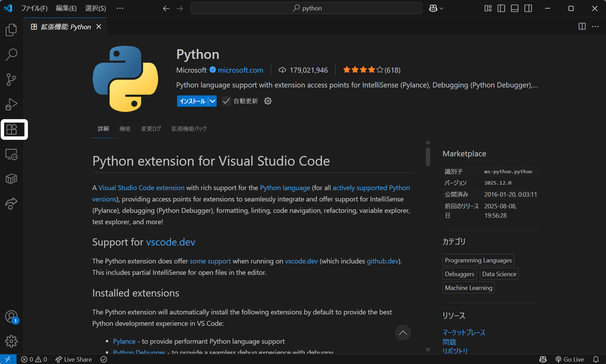Start Go Live server
The image size is (606, 364).
(569, 359)
